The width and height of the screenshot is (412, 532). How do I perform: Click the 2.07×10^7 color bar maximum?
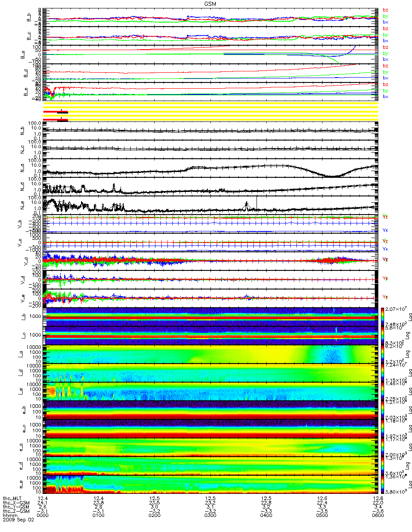[396, 308]
